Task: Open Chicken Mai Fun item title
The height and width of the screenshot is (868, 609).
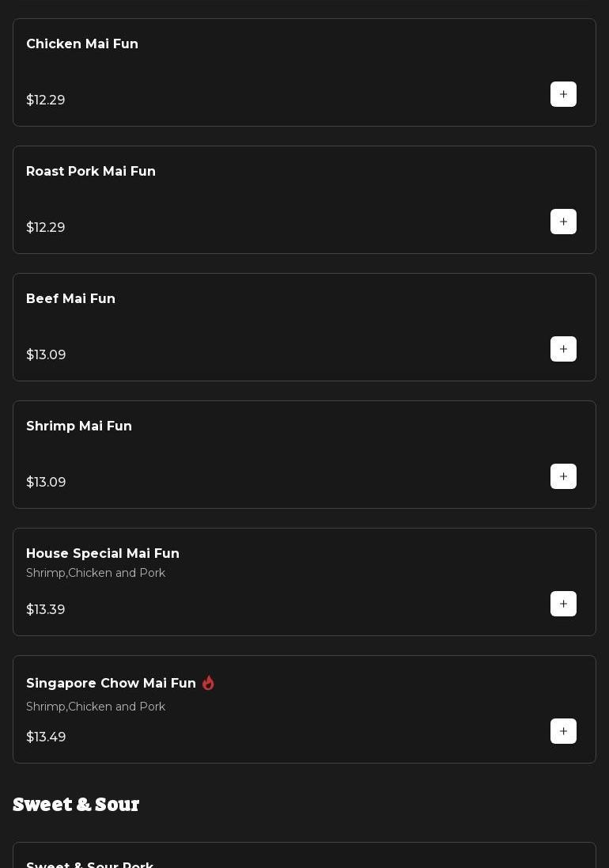Action: point(82,44)
